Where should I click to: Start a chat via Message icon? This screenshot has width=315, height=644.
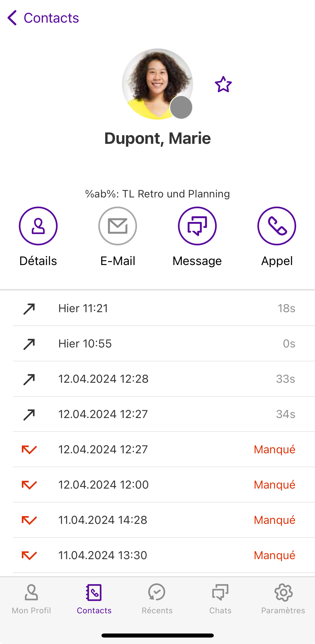point(197,226)
